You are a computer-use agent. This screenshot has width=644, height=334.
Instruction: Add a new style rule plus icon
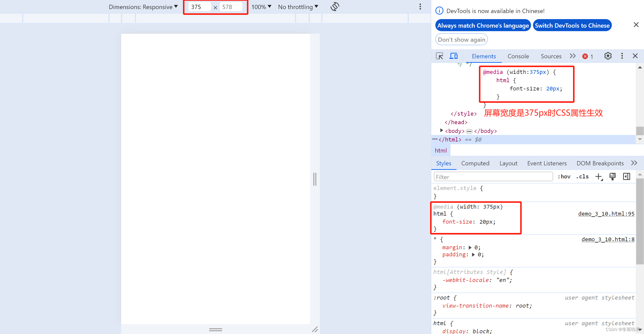(x=599, y=177)
